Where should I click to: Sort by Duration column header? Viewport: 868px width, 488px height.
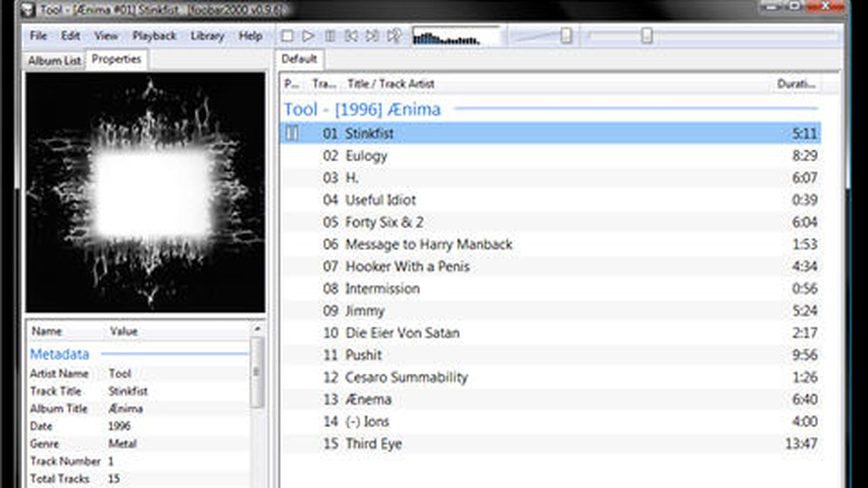(x=796, y=84)
